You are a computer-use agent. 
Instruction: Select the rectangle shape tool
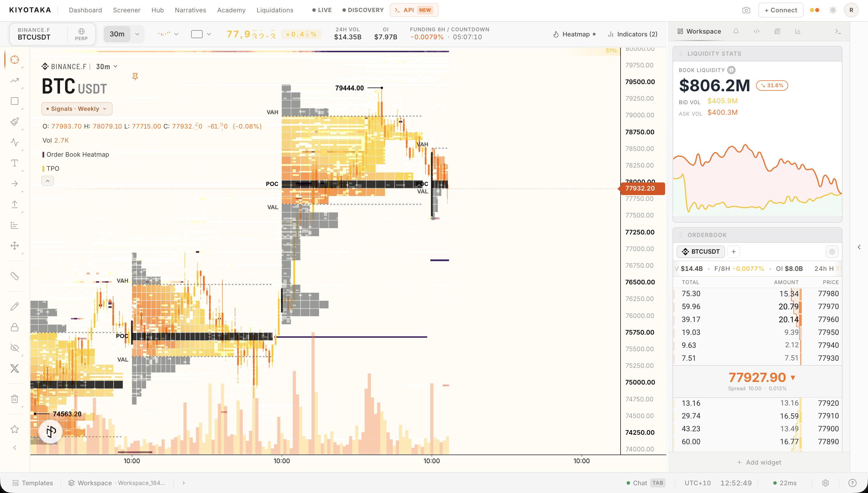pos(15,101)
